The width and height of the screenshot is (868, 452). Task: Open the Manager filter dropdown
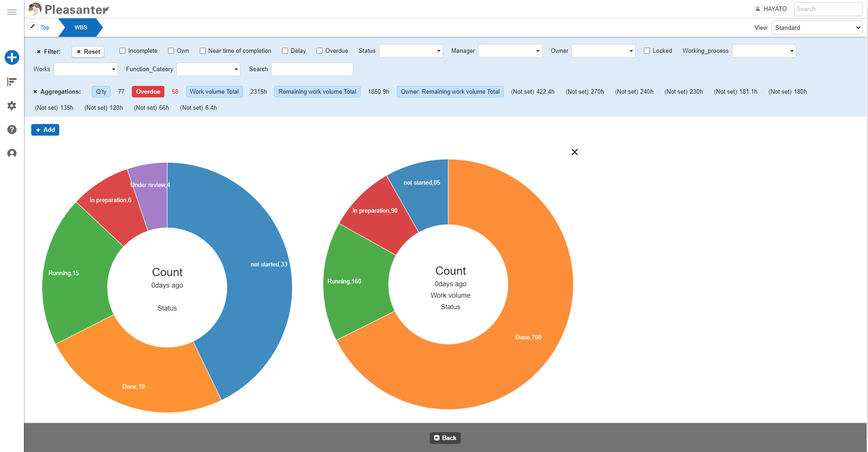coord(510,51)
